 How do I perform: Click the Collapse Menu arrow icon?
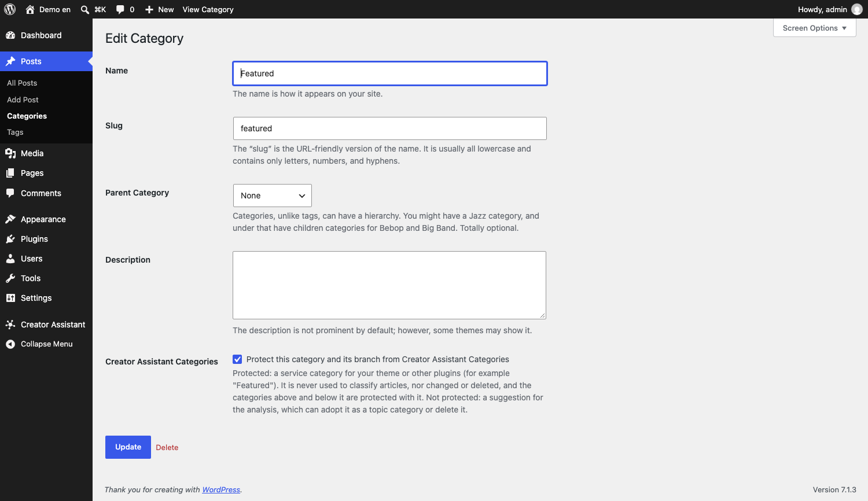click(x=10, y=344)
